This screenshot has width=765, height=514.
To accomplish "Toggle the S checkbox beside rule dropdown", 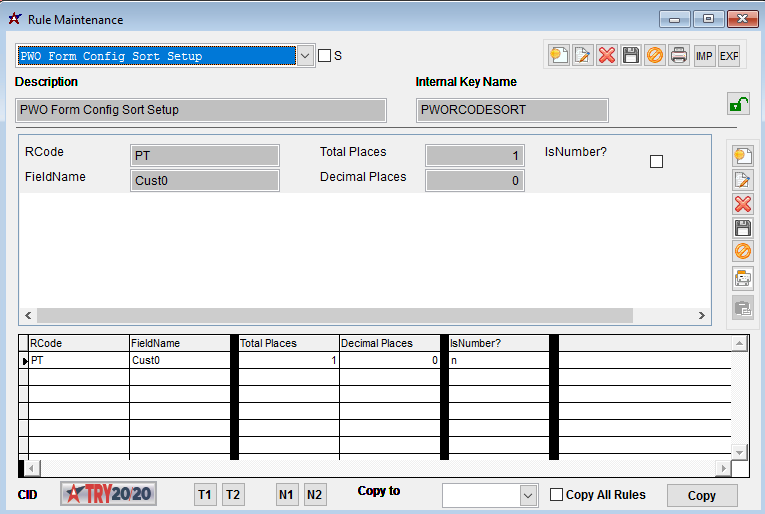I will point(324,56).
